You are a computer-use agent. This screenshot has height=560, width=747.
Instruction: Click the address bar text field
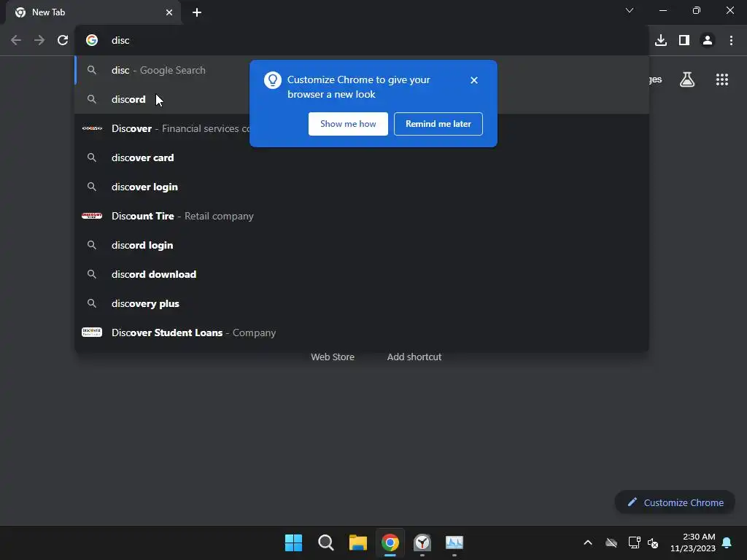tap(362, 40)
